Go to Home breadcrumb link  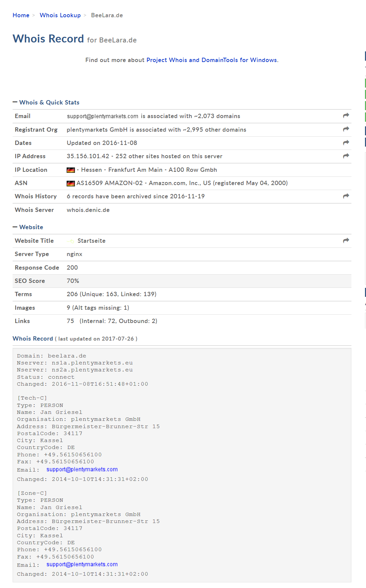(21, 15)
